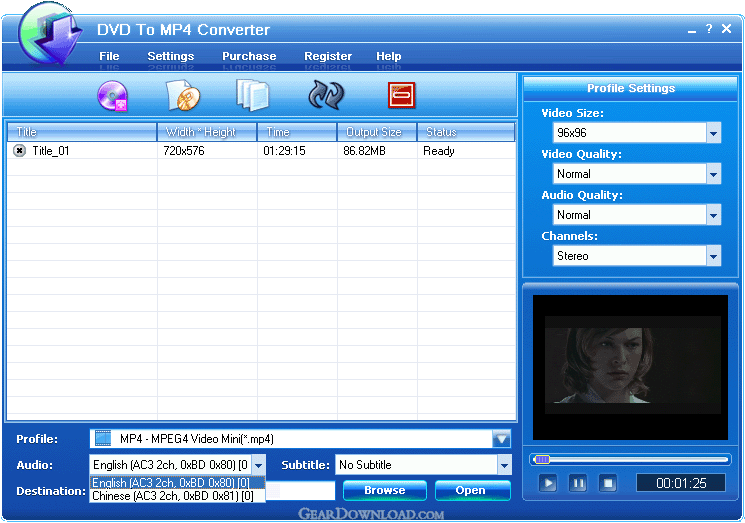Stop the preview video
Viewport: 745px width, 523px height.
click(608, 484)
